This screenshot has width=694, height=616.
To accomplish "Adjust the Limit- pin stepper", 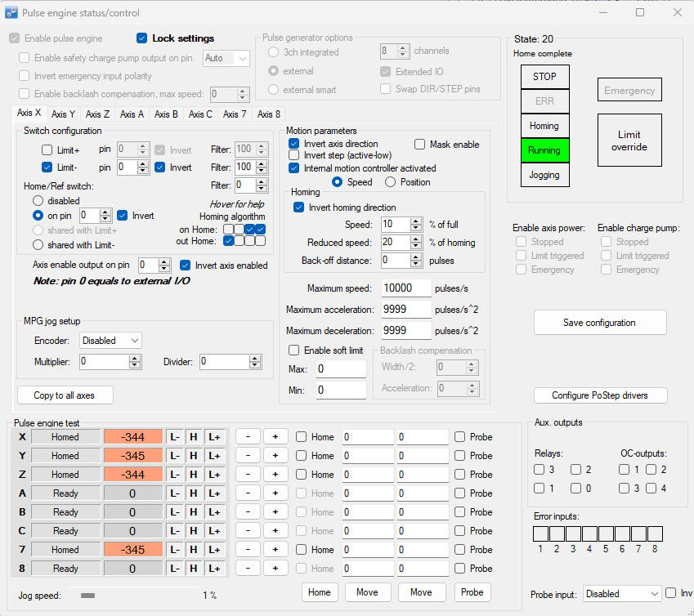I will (x=142, y=167).
